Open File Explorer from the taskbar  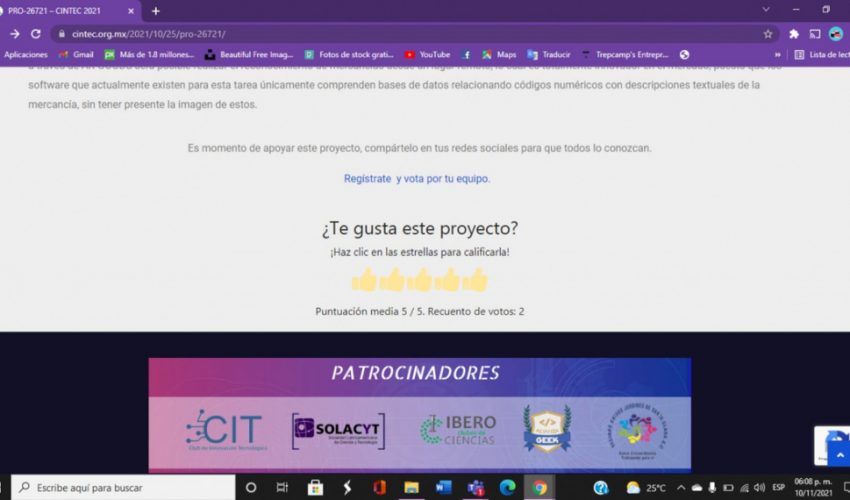click(x=411, y=488)
